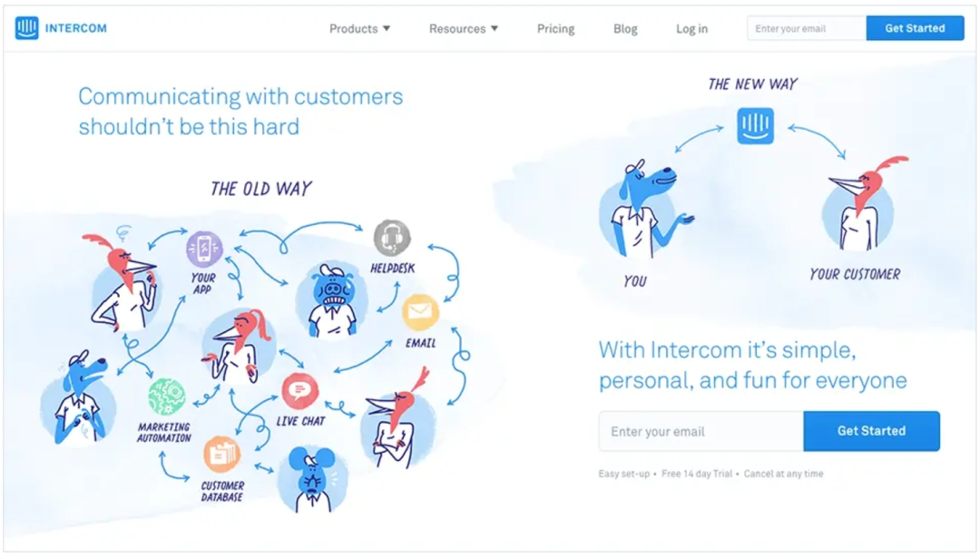Click the purple Your App phone icon
The height and width of the screenshot is (559, 980).
coord(204,249)
